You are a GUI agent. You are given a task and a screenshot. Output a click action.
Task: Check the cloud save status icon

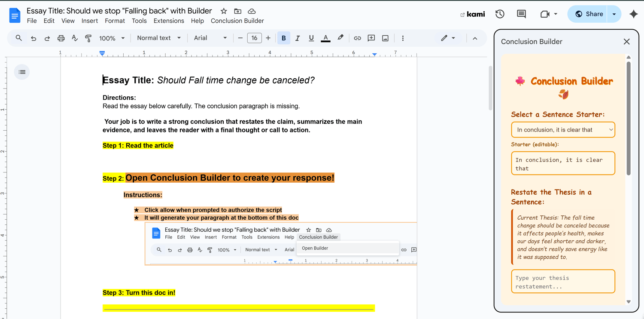[x=252, y=11]
